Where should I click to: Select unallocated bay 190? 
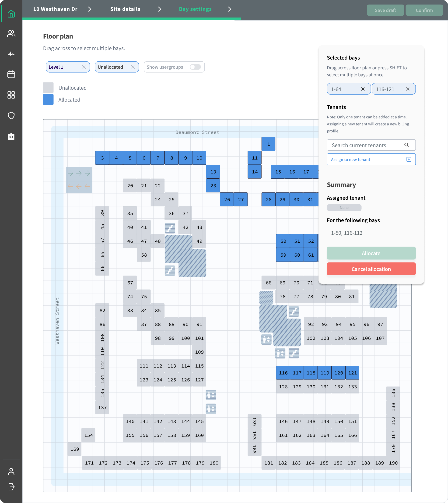pos(393,463)
